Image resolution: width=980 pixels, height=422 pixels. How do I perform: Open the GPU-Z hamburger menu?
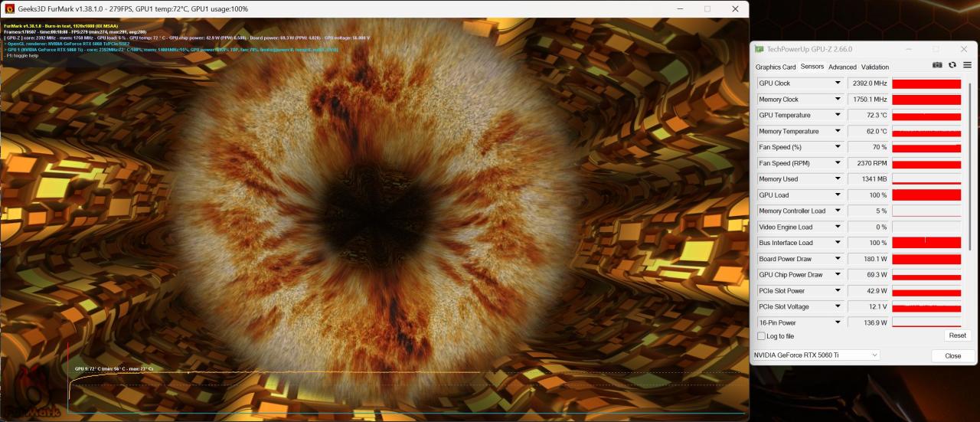[967, 65]
